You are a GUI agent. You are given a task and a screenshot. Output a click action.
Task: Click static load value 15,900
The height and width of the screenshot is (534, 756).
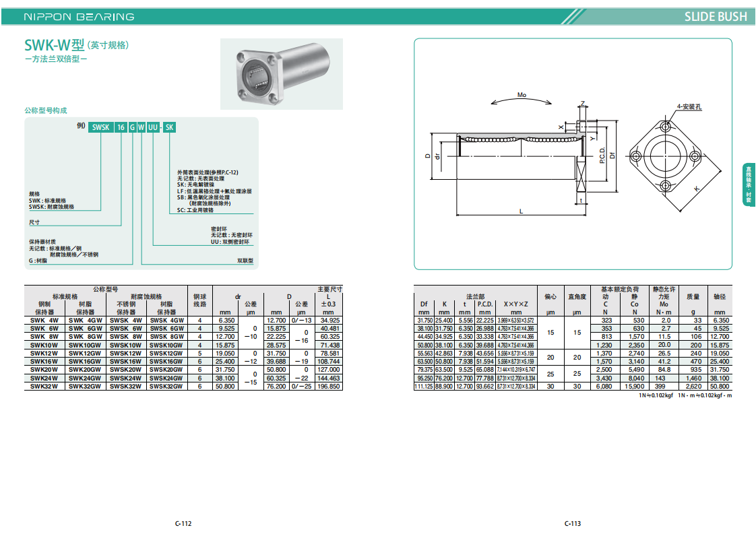click(635, 387)
